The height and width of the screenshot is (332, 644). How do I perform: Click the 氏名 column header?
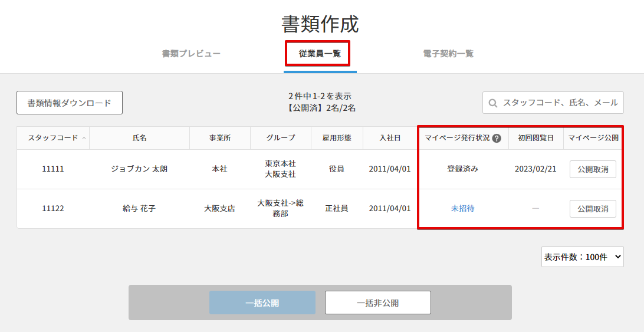(139, 138)
